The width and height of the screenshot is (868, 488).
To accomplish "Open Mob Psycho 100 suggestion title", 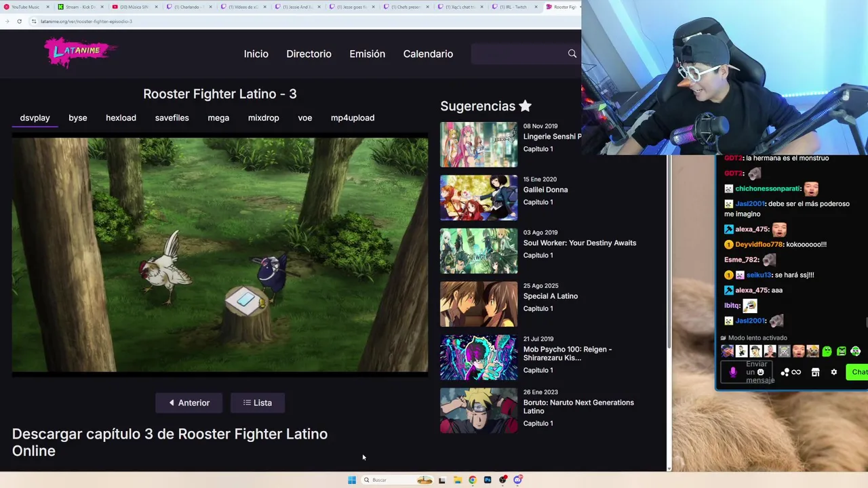I will coord(568,353).
